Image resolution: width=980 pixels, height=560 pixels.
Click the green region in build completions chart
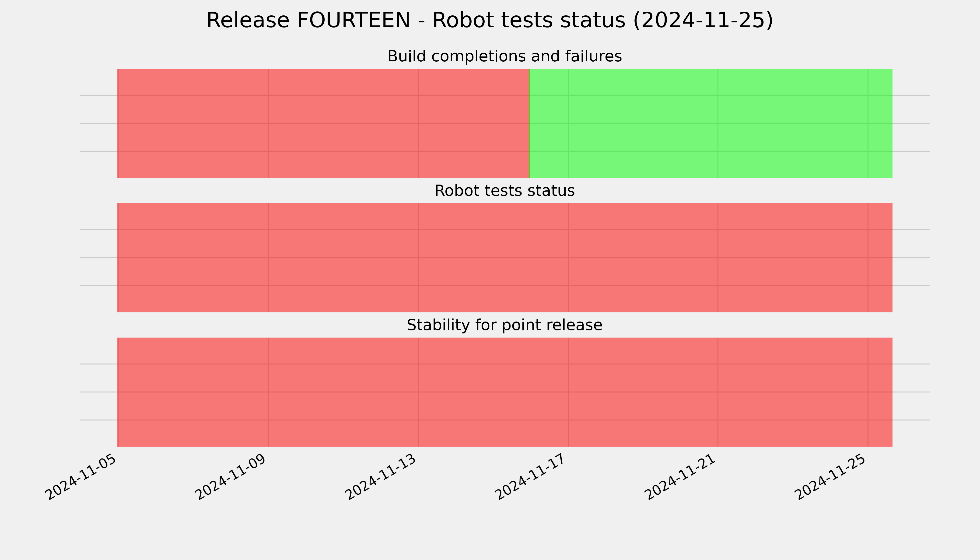[x=711, y=123]
